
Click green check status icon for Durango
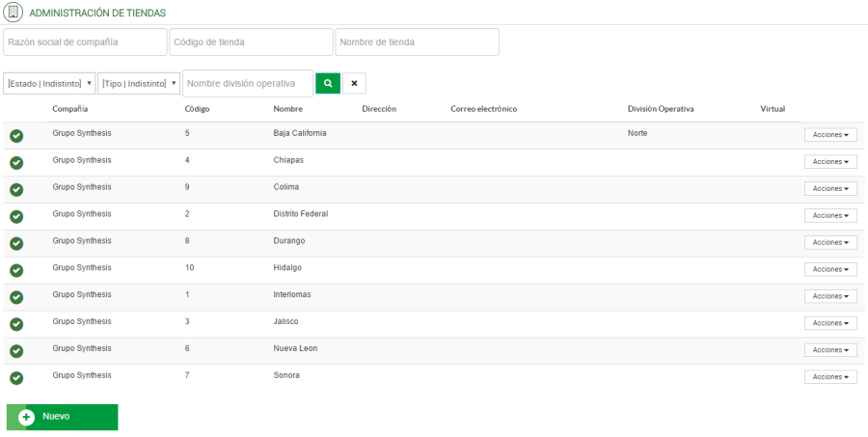point(16,243)
